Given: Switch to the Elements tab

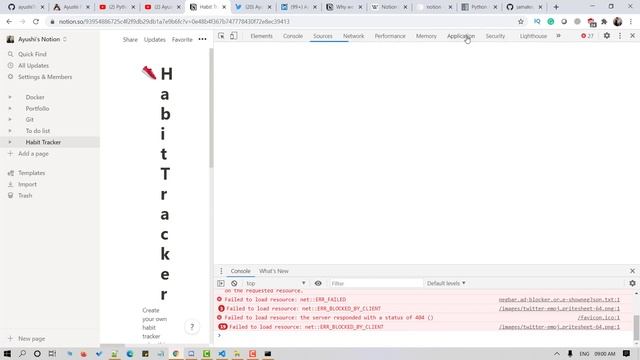Looking at the screenshot, I should click(x=261, y=36).
